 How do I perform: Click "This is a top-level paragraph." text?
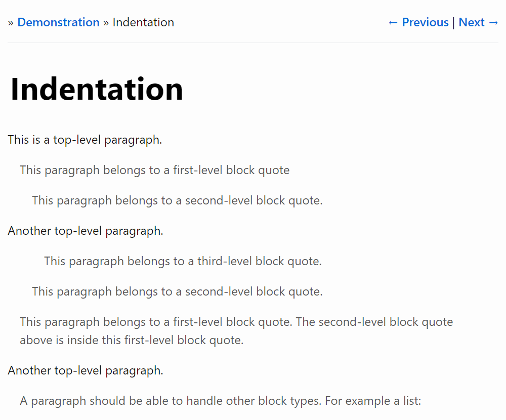pos(85,140)
